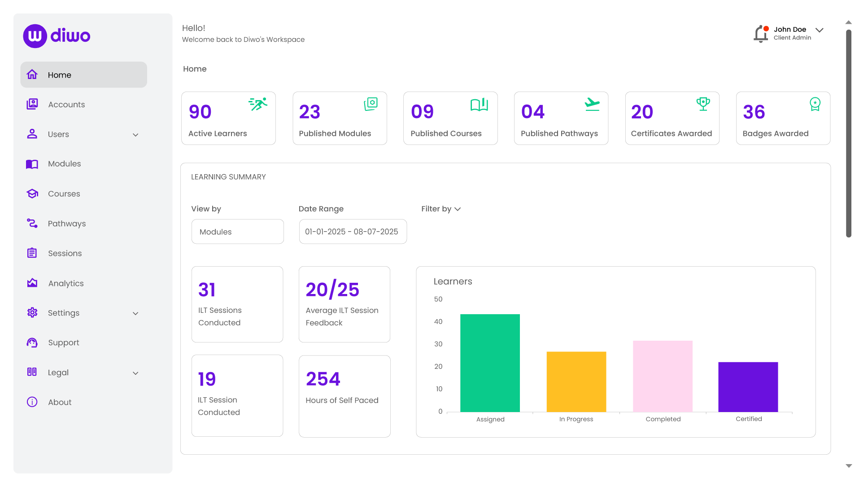The image size is (868, 487).
Task: Click the purple Certified bar
Action: click(748, 387)
